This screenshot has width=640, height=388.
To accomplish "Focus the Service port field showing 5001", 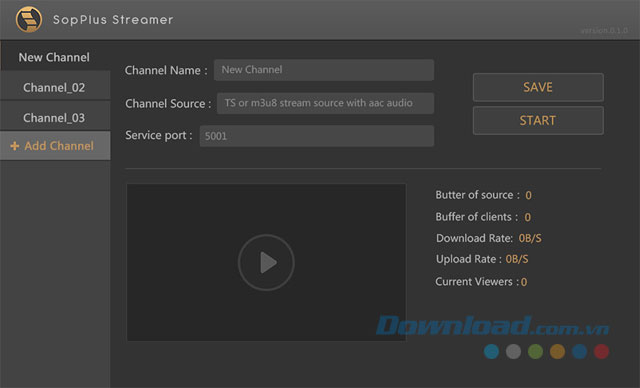I will point(317,136).
